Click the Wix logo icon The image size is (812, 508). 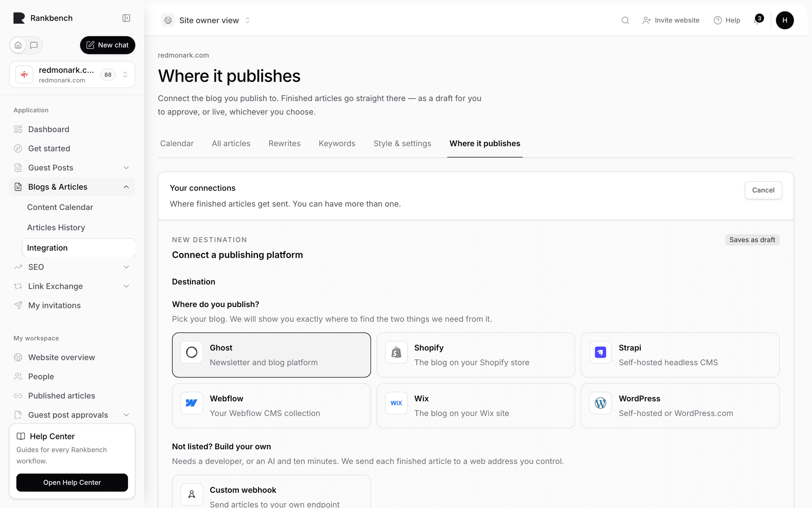click(x=396, y=403)
